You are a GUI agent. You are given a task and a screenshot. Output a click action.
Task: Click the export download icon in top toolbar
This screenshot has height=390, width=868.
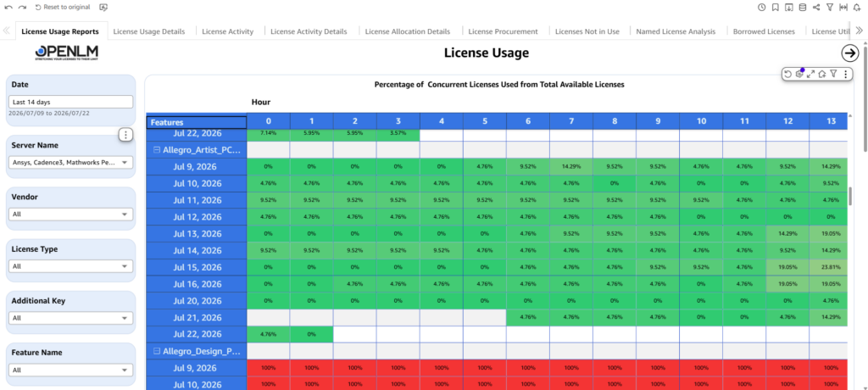pyautogui.click(x=789, y=7)
